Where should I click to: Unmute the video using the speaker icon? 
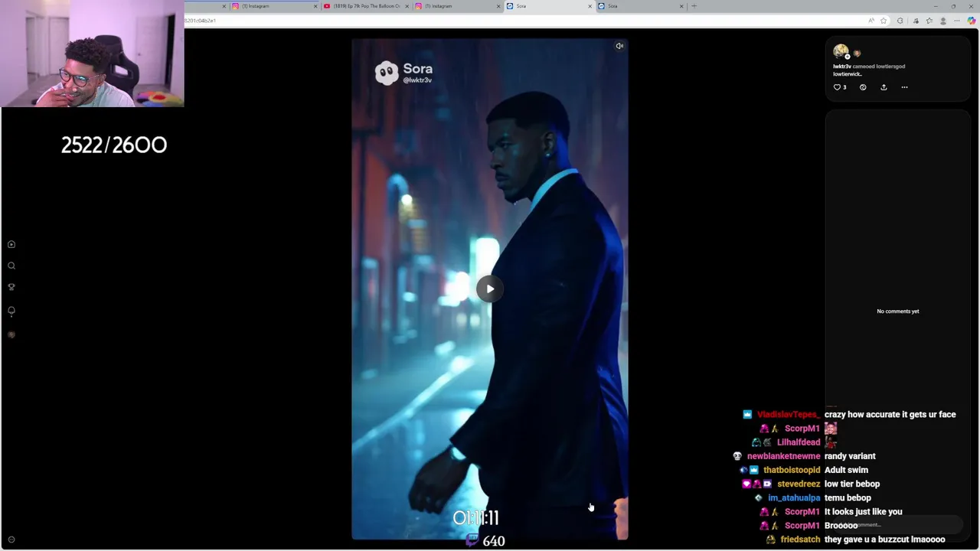(x=619, y=46)
